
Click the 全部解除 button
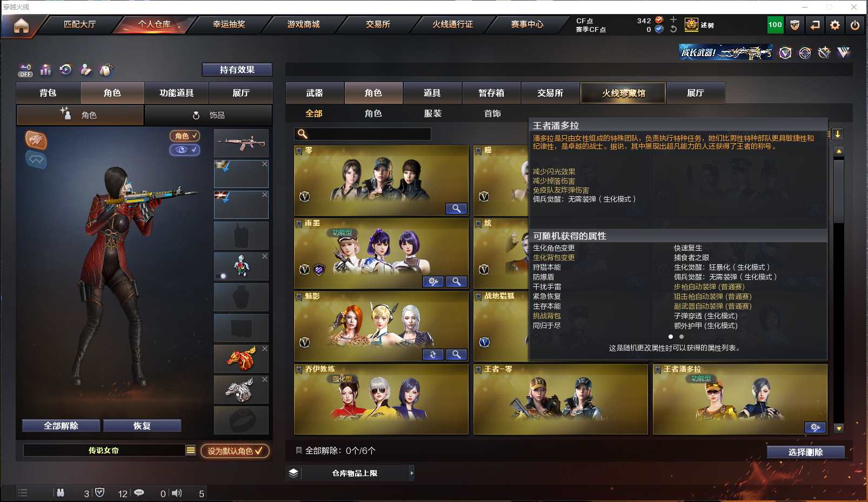click(x=61, y=426)
